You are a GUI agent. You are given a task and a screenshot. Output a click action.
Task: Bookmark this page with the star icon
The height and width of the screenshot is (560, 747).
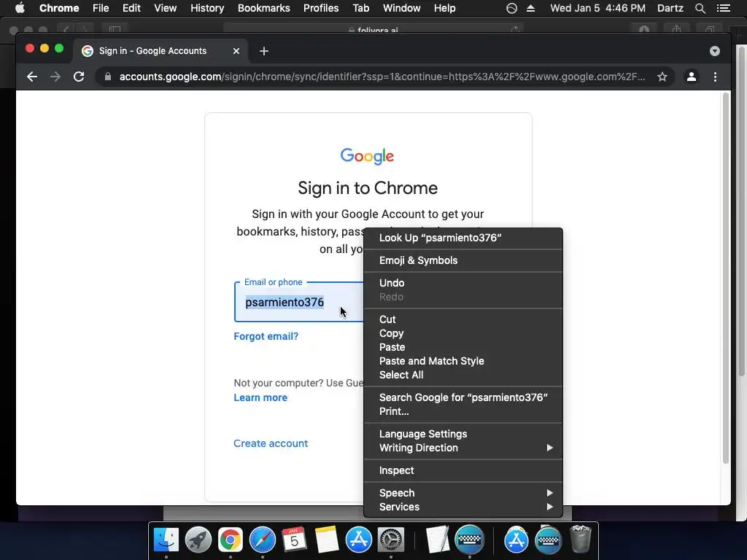tap(662, 77)
